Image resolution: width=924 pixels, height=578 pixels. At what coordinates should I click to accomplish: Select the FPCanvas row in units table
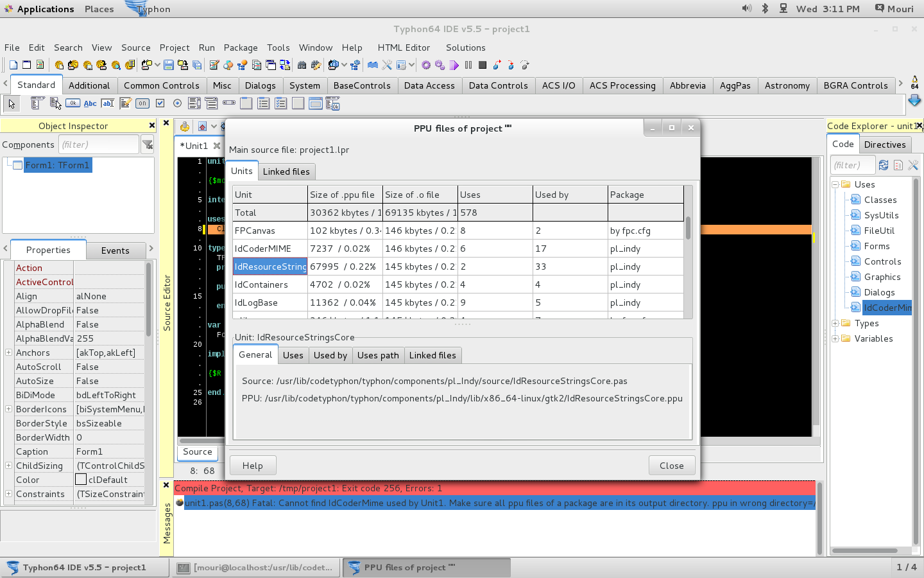[458, 231]
